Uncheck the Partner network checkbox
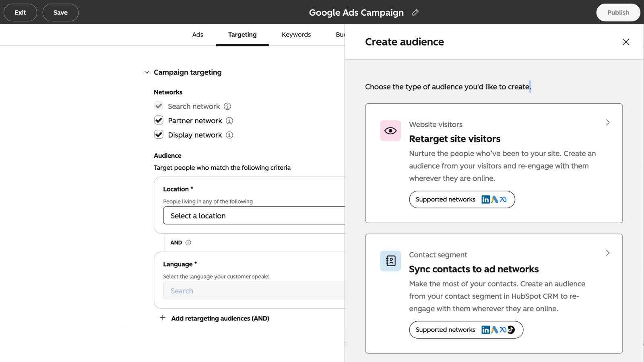 click(159, 120)
